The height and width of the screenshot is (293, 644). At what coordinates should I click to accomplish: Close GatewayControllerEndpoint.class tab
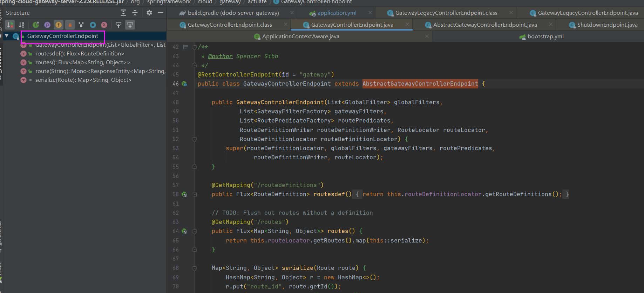pyautogui.click(x=286, y=24)
